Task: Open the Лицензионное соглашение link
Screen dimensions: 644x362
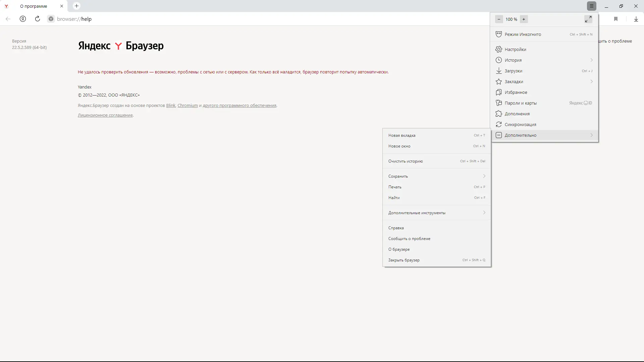Action: pyautogui.click(x=105, y=115)
